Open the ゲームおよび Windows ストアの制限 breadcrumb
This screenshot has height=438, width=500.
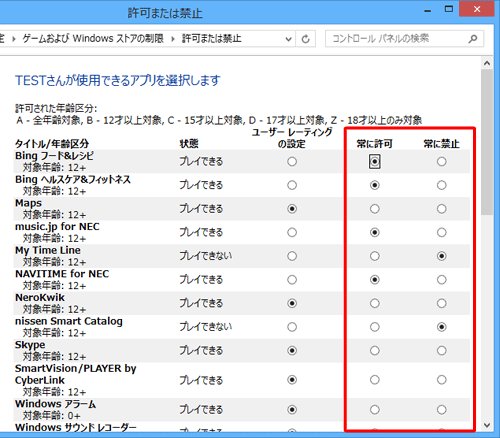(x=93, y=39)
